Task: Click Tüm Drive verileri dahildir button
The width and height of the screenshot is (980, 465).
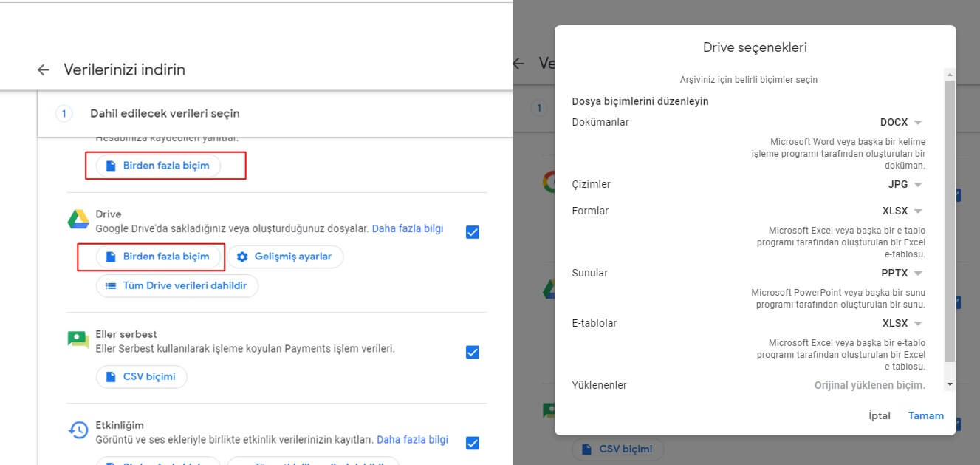Action: 177,285
